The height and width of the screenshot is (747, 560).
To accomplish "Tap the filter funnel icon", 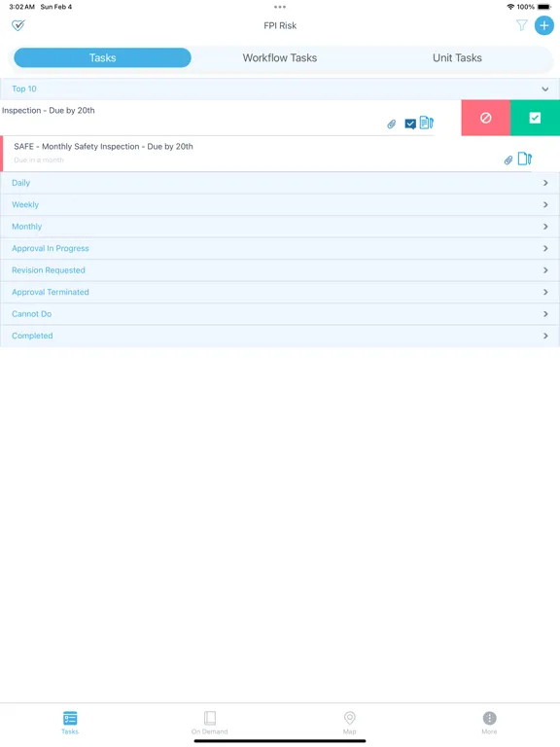I will coord(522,25).
